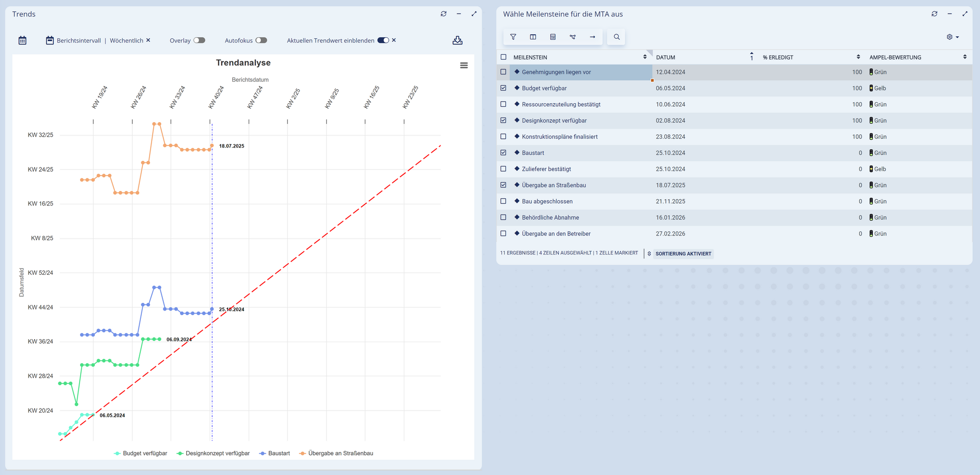Viewport: 980px width, 475px height.
Task: Select the Behördliche Abnahme milestone row
Action: tap(550, 218)
